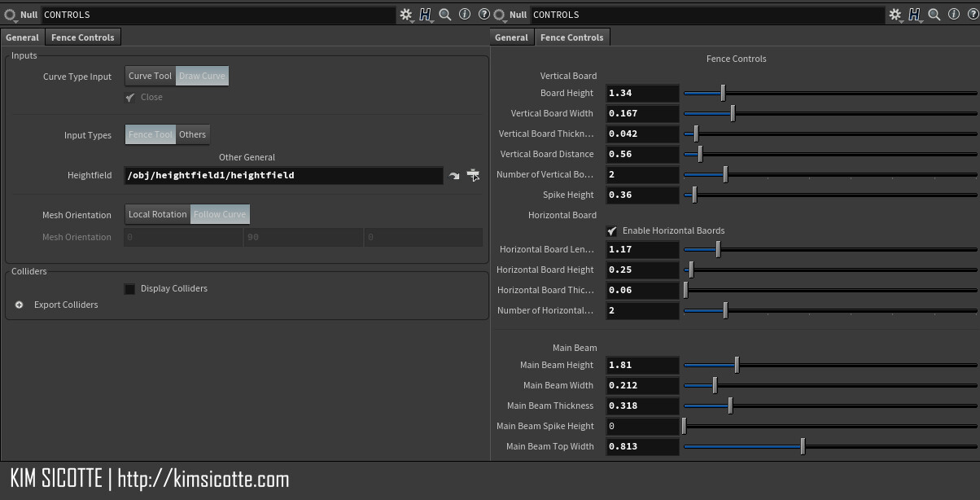The width and height of the screenshot is (980, 500).
Task: Click the Main Beam Width slider handle
Action: pyautogui.click(x=715, y=385)
